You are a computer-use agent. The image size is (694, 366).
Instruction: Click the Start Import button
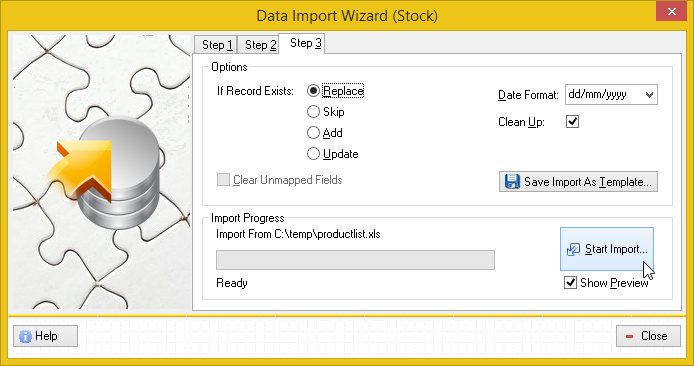coord(607,249)
